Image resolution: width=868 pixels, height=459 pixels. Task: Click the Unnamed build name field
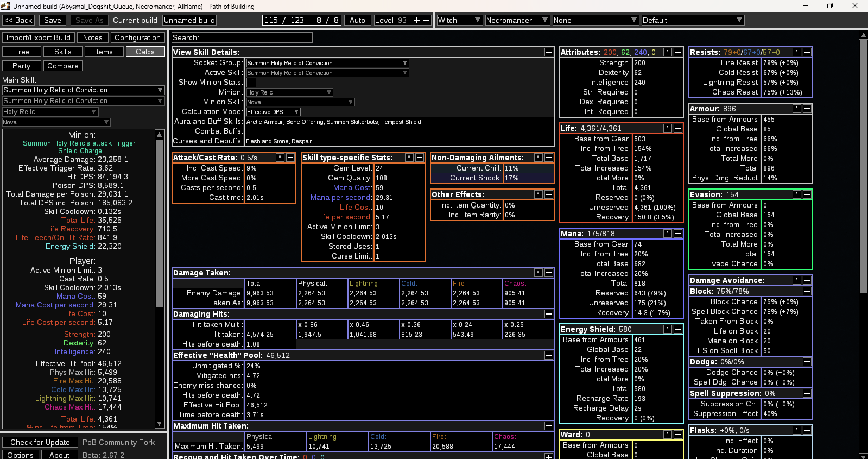189,20
